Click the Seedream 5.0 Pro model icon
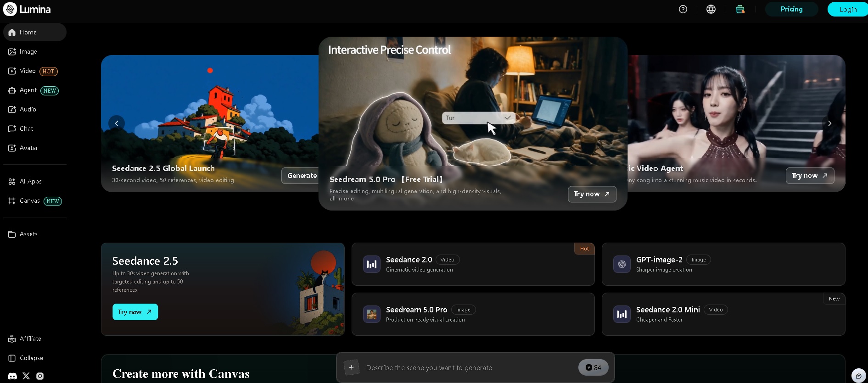Screen dimensions: 868x383 coord(372,314)
